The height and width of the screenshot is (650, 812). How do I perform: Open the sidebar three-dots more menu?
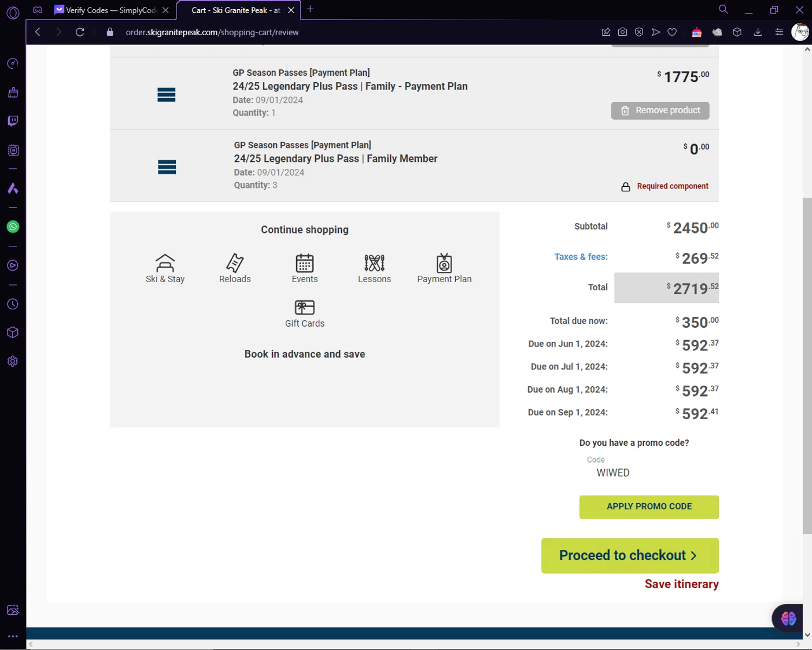pyautogui.click(x=13, y=636)
